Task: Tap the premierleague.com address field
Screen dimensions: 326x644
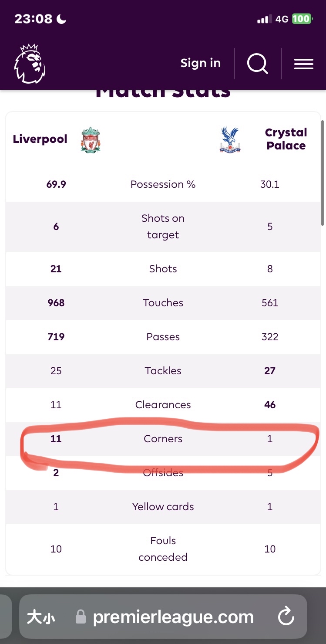Action: (173, 617)
